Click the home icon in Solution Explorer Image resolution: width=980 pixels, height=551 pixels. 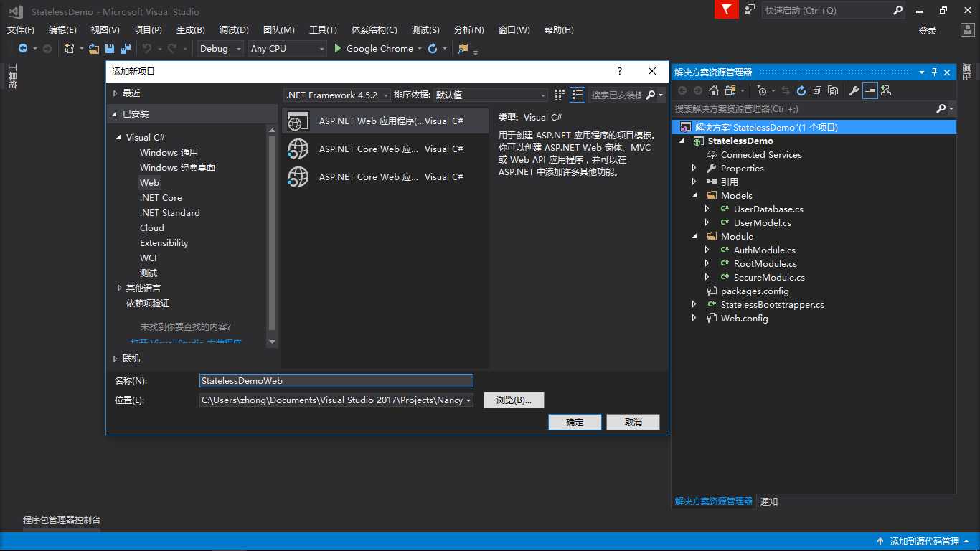714,90
